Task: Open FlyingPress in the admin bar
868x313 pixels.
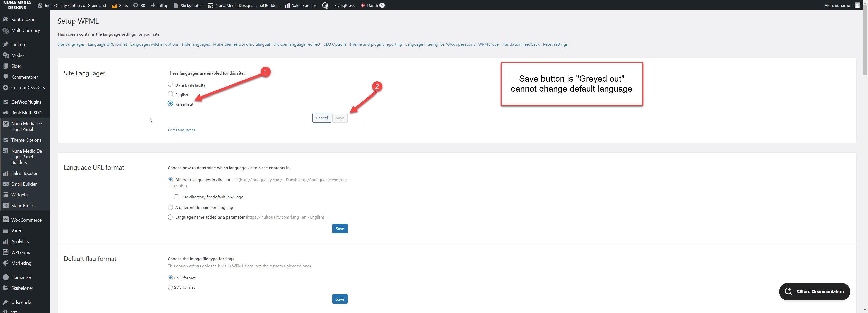Action: (344, 5)
